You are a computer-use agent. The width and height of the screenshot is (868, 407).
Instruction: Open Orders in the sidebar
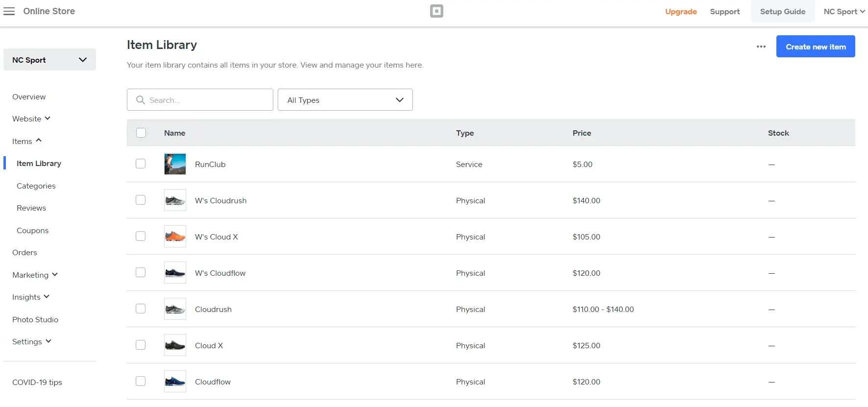coord(24,252)
